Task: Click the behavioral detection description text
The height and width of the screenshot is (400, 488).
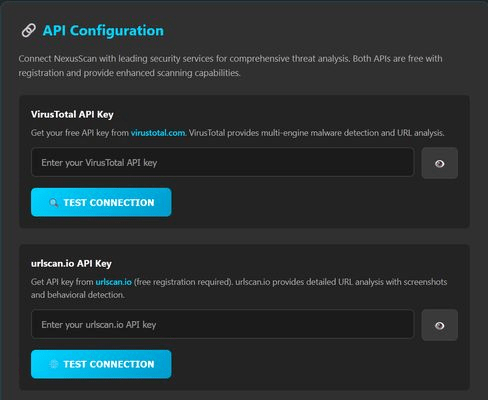Action: pos(77,295)
